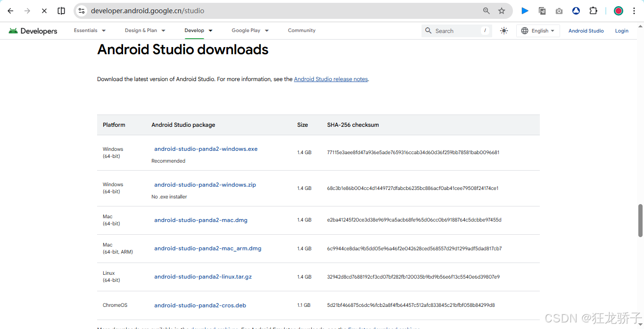The width and height of the screenshot is (644, 329).
Task: Click the camera screenshot extension icon
Action: pyautogui.click(x=559, y=11)
